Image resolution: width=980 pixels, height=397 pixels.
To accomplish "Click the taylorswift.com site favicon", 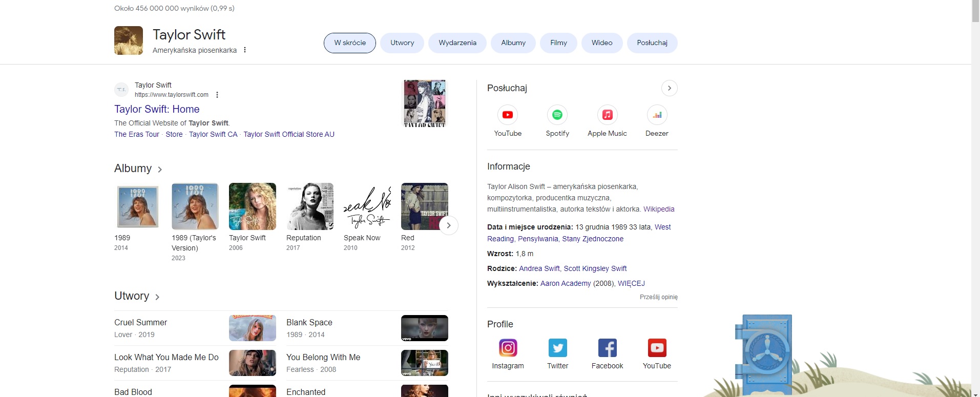I will [121, 90].
